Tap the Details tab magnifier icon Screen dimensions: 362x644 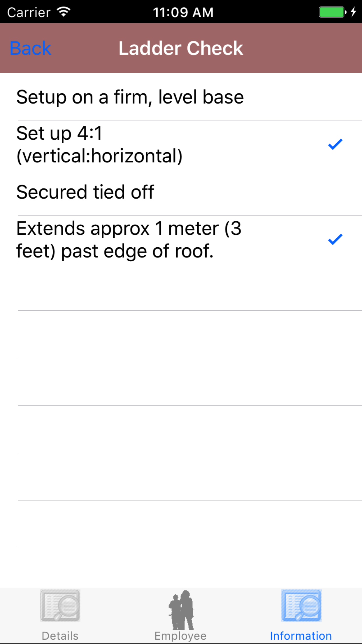(60, 605)
